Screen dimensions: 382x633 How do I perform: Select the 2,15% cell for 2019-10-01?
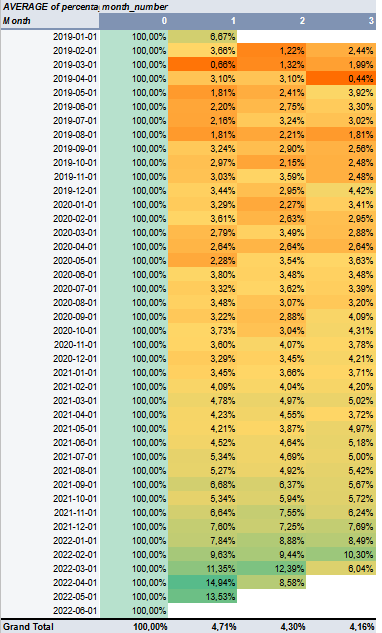(272, 163)
